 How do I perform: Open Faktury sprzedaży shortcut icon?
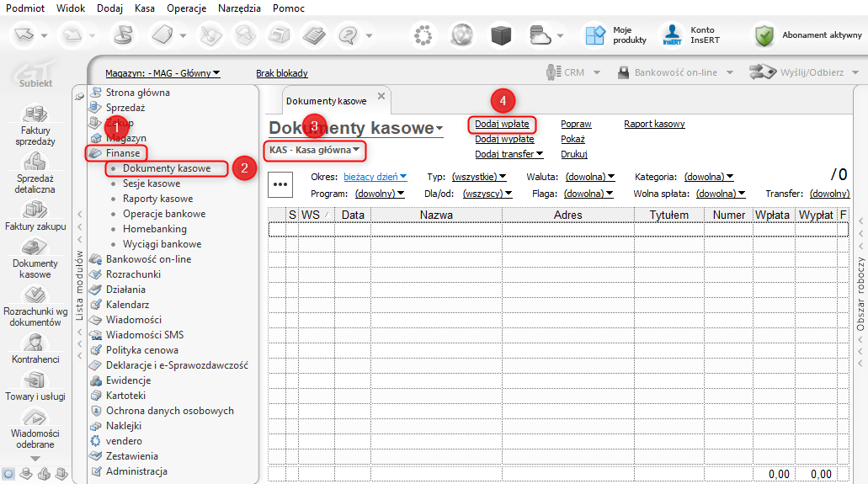35,114
